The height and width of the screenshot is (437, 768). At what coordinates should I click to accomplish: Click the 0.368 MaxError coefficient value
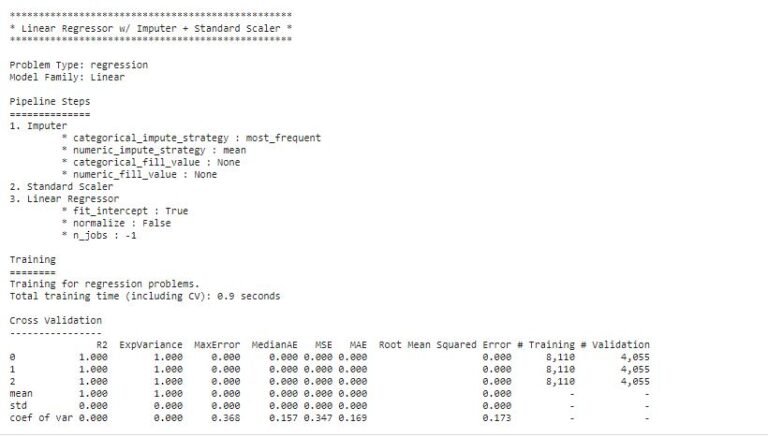pos(226,418)
